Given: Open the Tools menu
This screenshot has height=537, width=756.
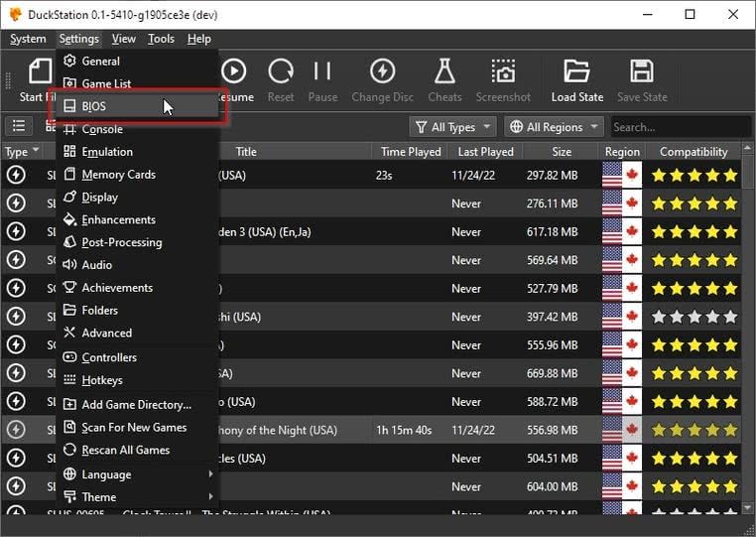Looking at the screenshot, I should [161, 39].
